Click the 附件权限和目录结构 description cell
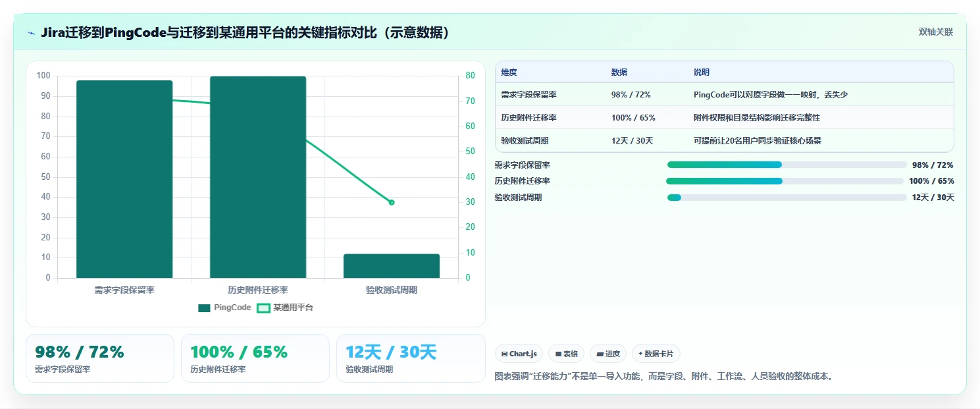Viewport: 980px width, 409px height. click(x=757, y=118)
